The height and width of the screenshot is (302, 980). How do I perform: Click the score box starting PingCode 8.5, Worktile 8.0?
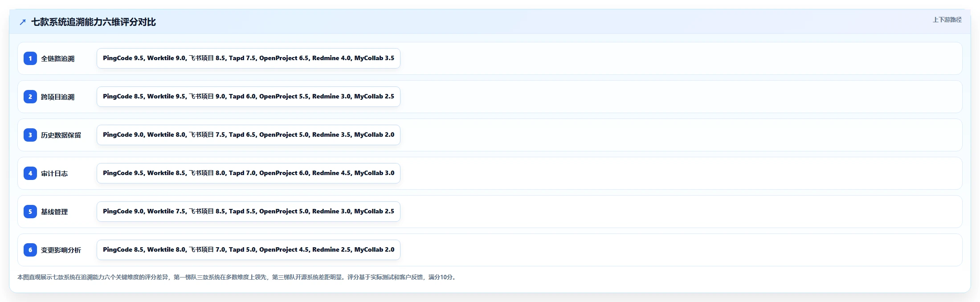click(249, 250)
